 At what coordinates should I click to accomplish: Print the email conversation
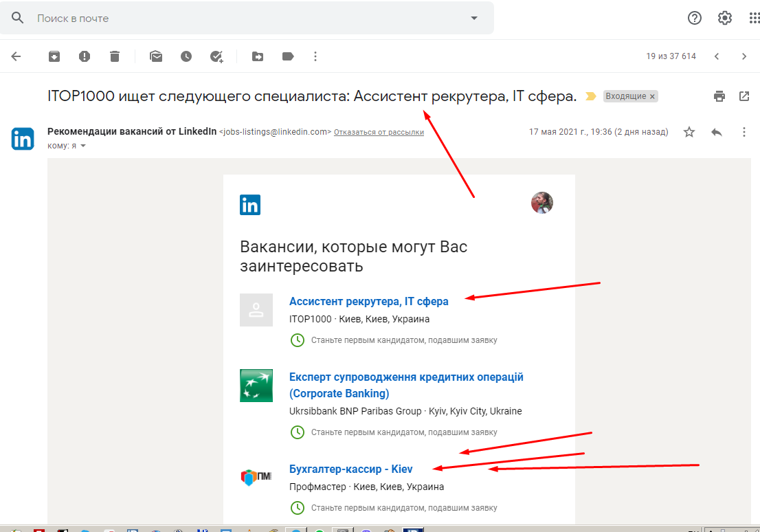coord(719,96)
